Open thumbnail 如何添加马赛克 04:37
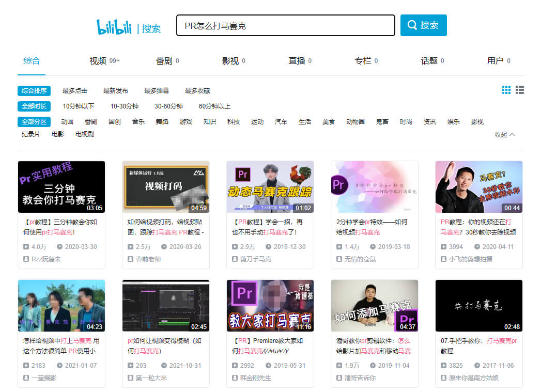The height and width of the screenshot is (392, 541). (x=374, y=306)
